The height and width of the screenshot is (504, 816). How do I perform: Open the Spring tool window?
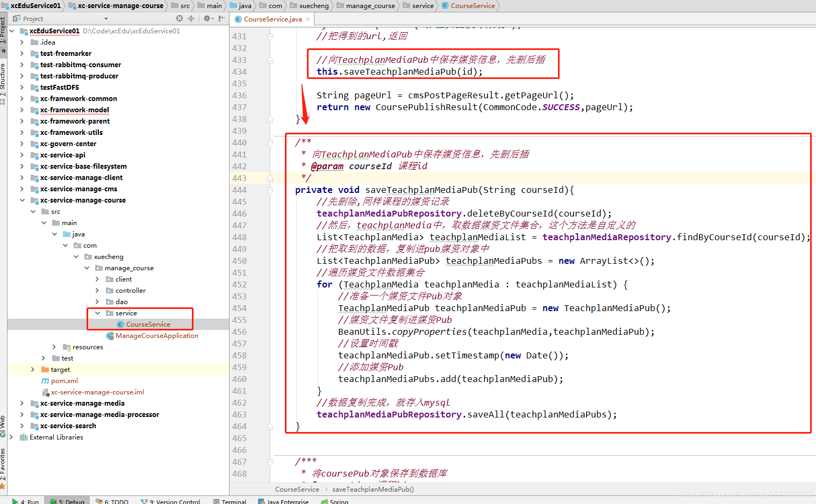[334, 500]
